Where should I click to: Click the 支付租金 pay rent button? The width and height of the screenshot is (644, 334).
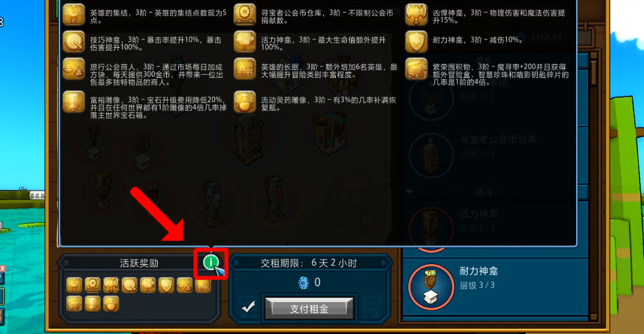[309, 308]
